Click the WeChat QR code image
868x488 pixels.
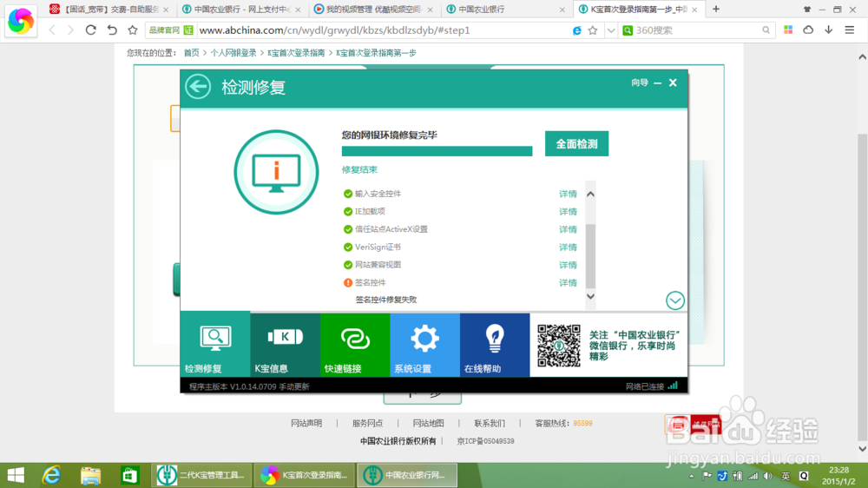point(558,346)
